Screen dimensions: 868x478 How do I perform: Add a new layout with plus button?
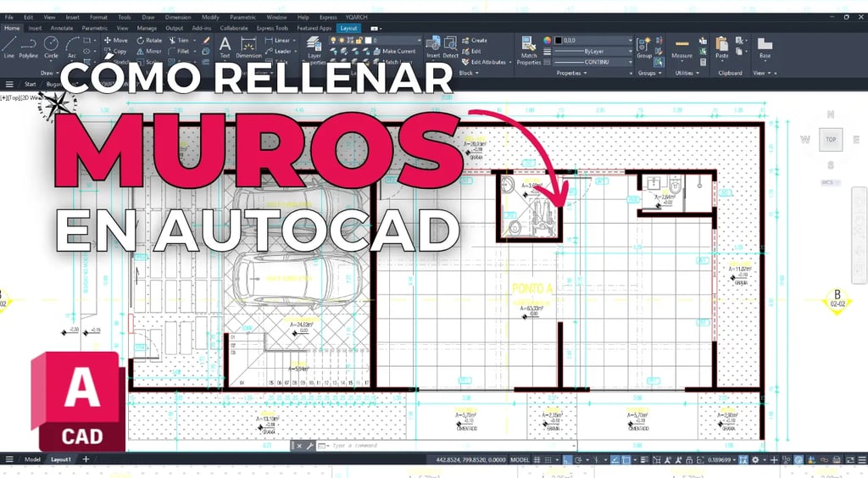tap(86, 459)
